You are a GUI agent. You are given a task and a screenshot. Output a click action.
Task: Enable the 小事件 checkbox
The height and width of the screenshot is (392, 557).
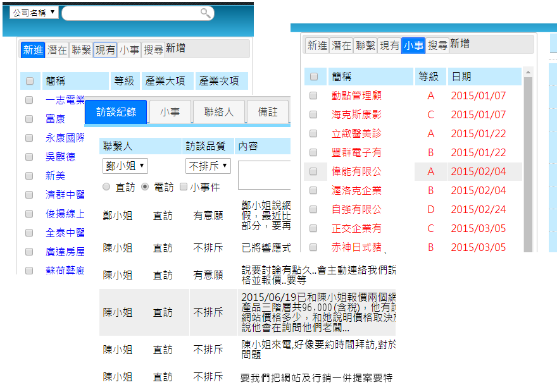pyautogui.click(x=184, y=187)
